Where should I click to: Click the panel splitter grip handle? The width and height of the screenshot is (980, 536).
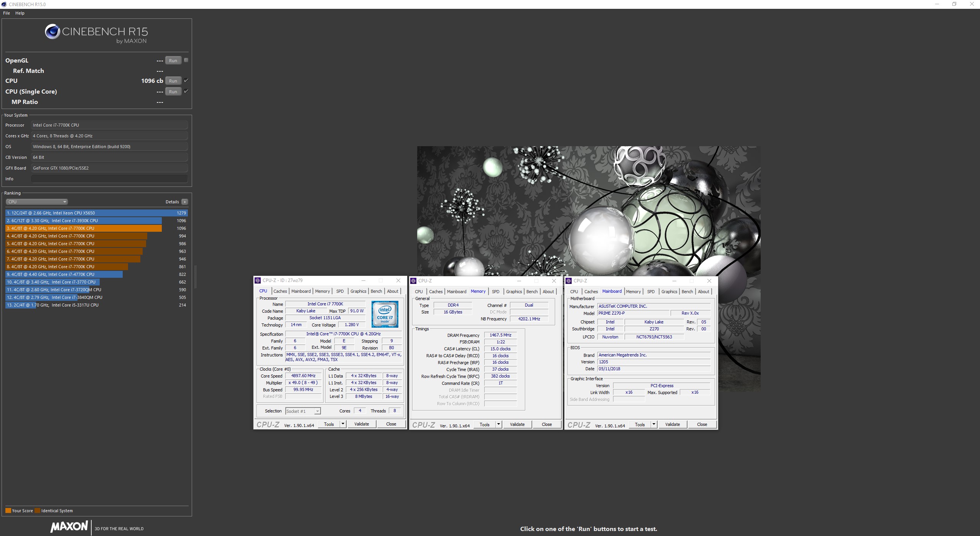pyautogui.click(x=195, y=277)
